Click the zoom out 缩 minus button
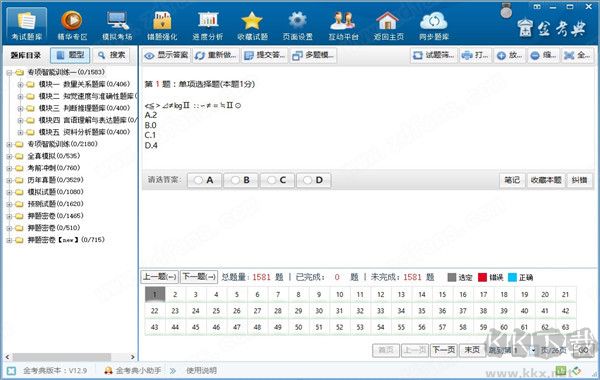Viewport: 600px width, 380px height. pyautogui.click(x=544, y=55)
